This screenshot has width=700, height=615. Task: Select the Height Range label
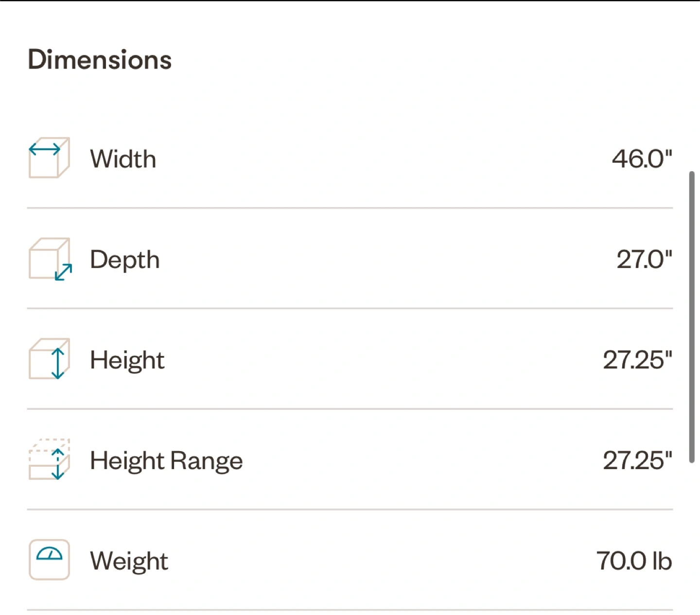(x=166, y=461)
